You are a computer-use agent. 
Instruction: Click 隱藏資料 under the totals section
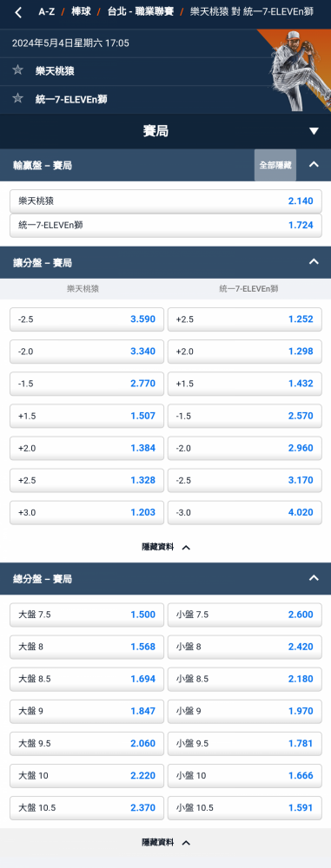click(166, 843)
